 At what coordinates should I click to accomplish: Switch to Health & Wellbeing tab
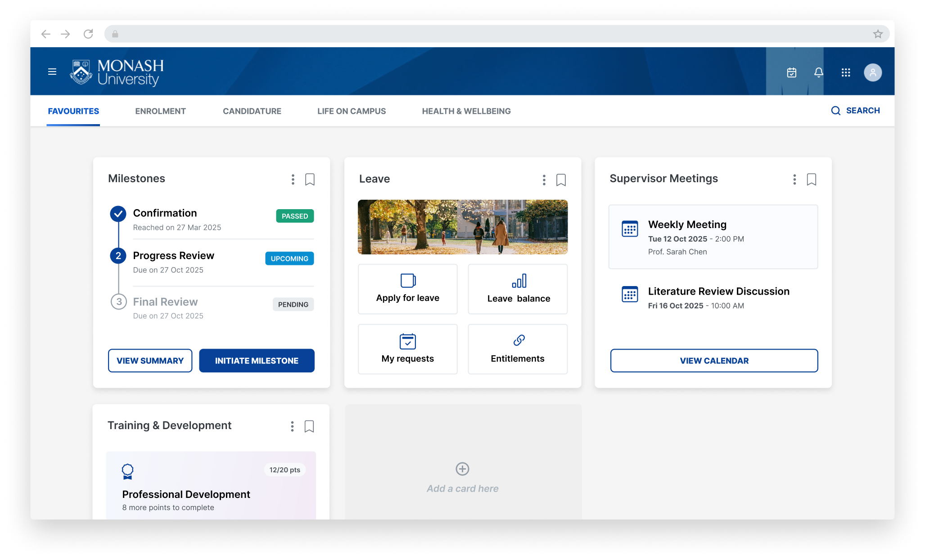tap(466, 111)
